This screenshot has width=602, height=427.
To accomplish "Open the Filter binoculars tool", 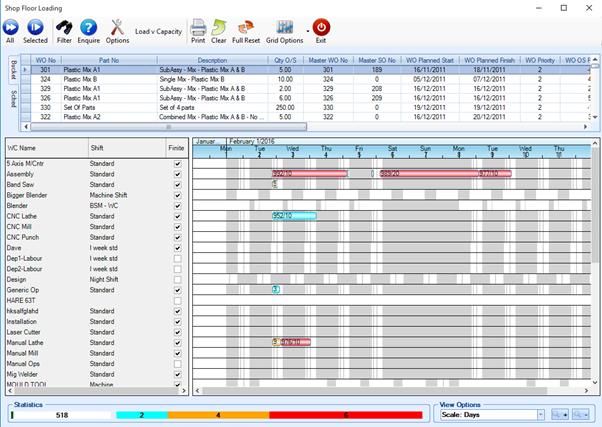I will (64, 27).
